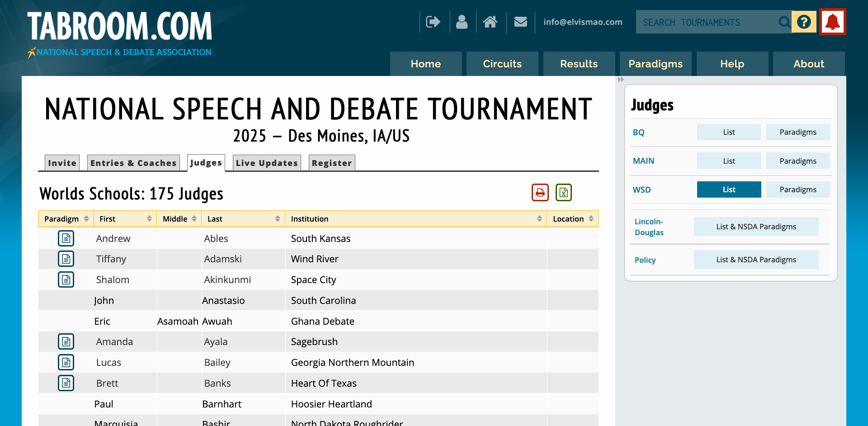Click the TABROOM.COM logo
This screenshot has height=426, width=868.
[120, 26]
